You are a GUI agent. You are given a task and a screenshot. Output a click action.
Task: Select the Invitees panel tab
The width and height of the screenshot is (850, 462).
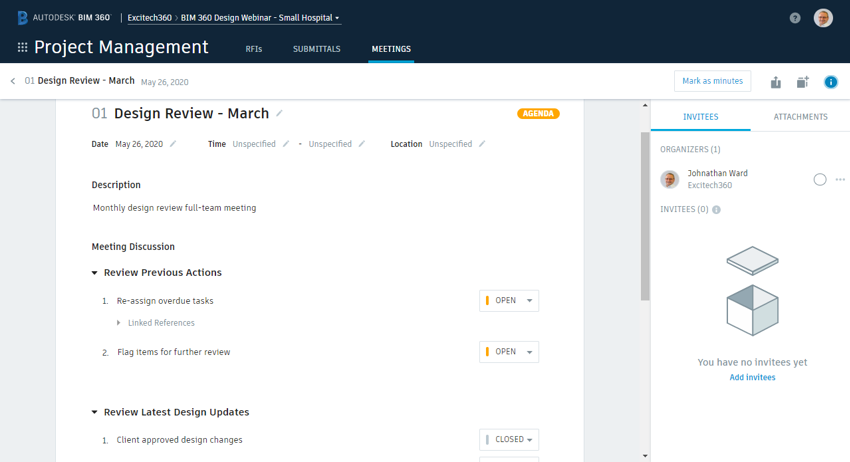[x=700, y=117]
